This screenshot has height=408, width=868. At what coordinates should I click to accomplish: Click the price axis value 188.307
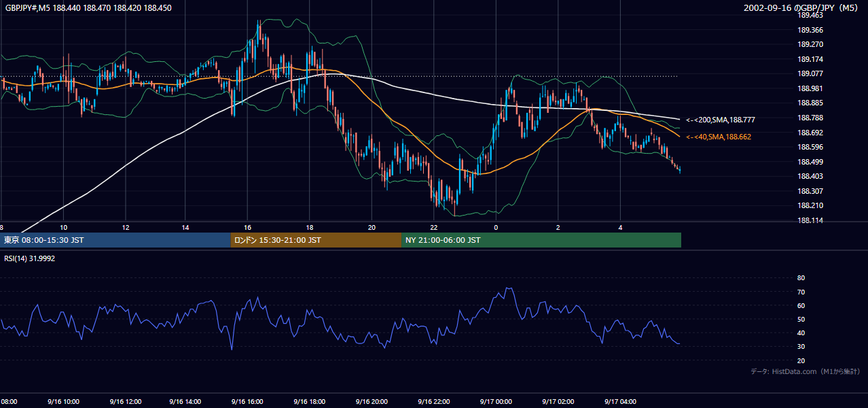(810, 191)
